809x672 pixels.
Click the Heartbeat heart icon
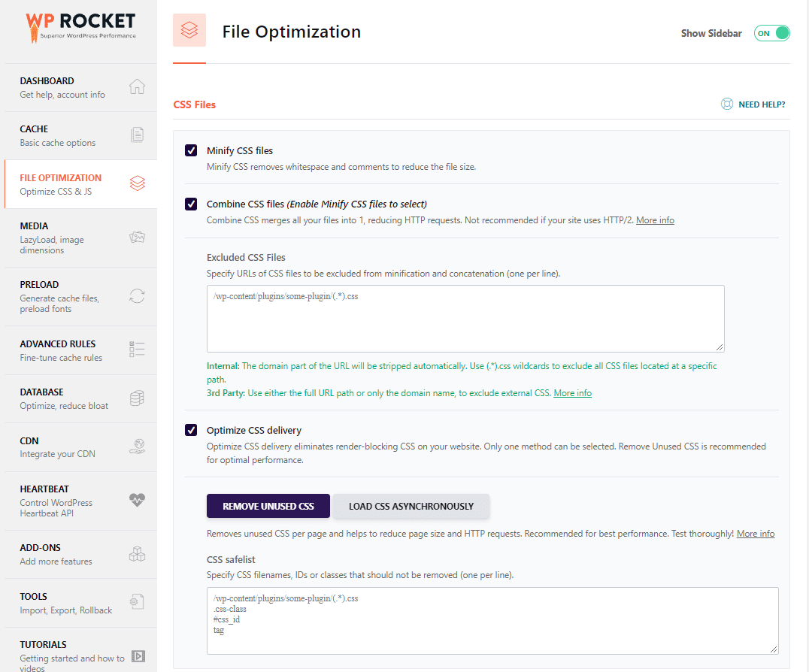(x=137, y=500)
